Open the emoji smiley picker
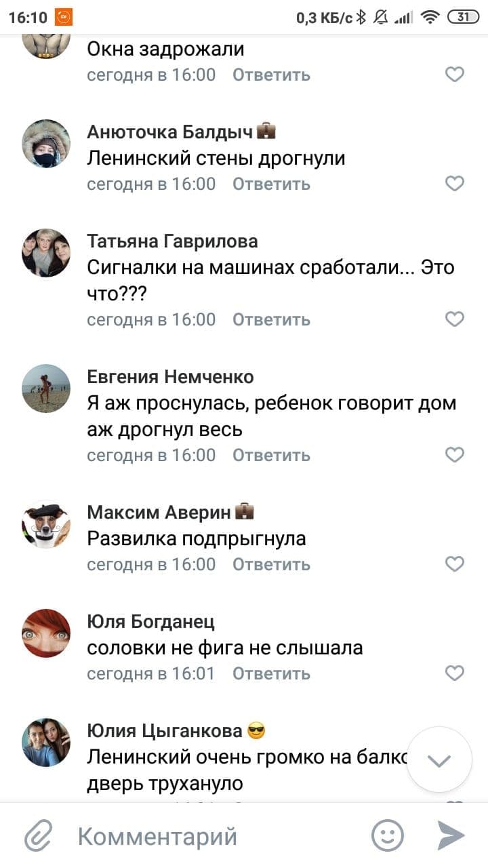Viewport: 488px width, 868px height. (388, 835)
